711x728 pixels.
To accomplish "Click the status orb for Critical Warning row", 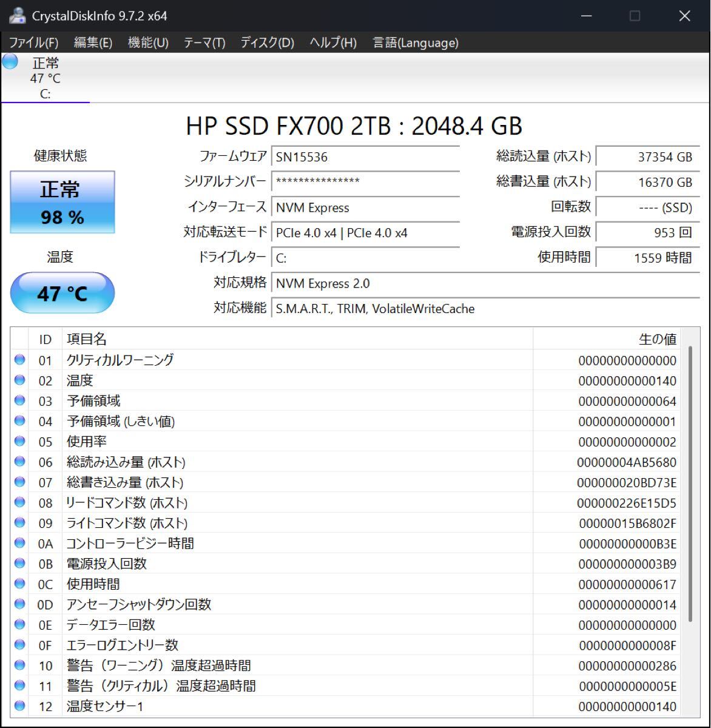I will 20,360.
